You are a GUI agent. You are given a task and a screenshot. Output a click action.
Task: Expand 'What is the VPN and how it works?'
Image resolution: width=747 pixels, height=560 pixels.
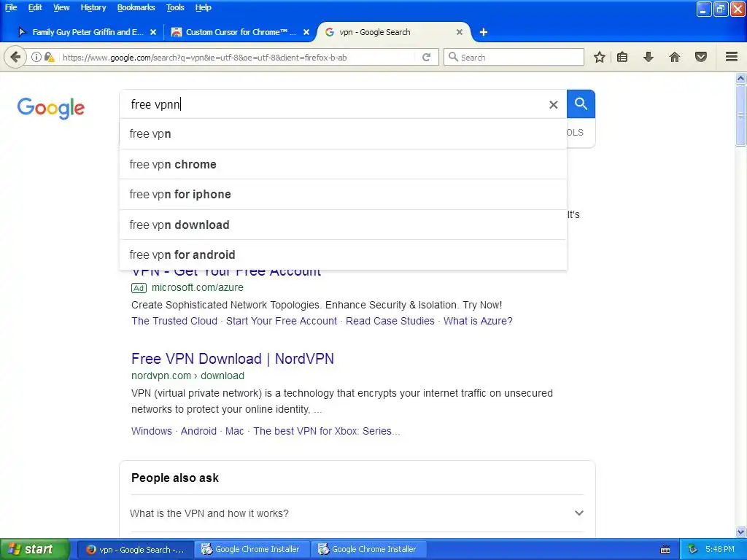click(356, 513)
